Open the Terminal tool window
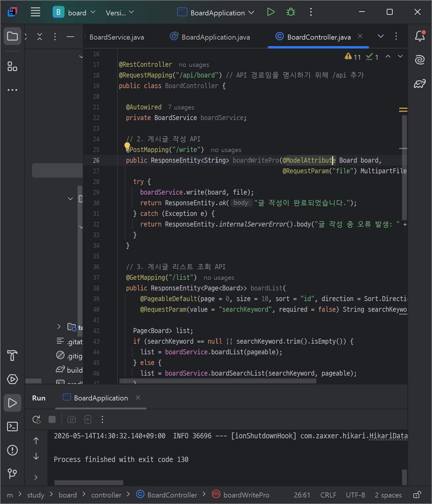The height and width of the screenshot is (504, 432). click(x=12, y=427)
